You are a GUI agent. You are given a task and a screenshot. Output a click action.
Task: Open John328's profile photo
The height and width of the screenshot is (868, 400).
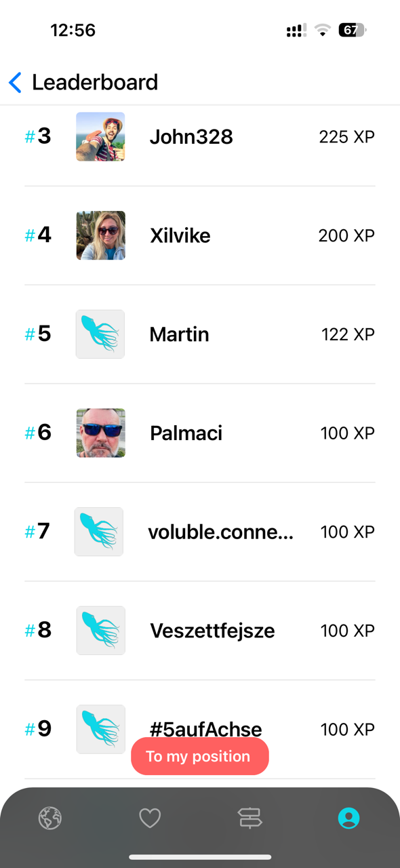tap(100, 137)
